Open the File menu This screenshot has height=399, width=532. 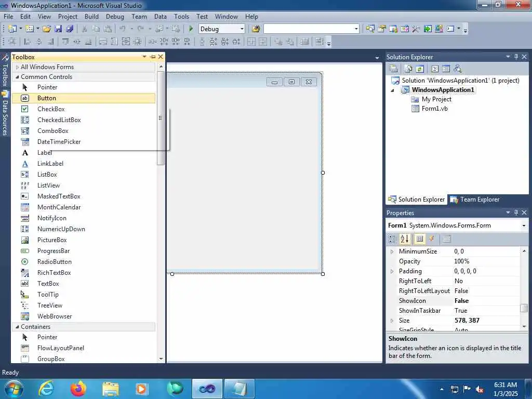[8, 16]
